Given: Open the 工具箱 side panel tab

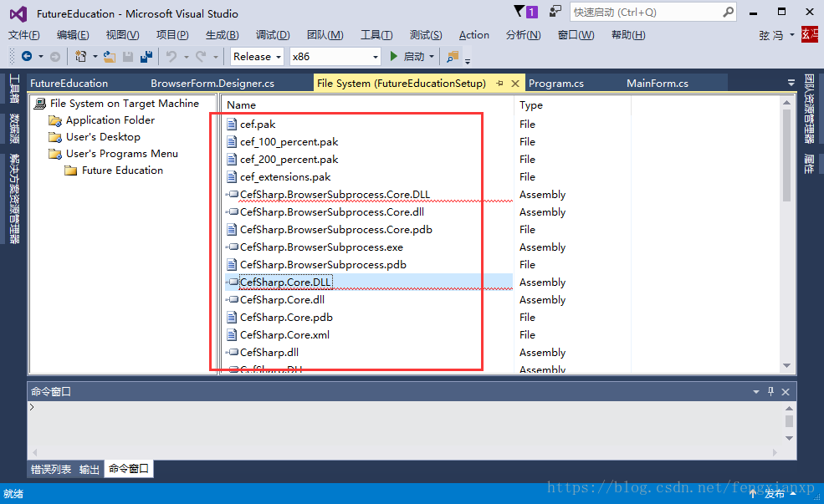Looking at the screenshot, I should click(14, 89).
